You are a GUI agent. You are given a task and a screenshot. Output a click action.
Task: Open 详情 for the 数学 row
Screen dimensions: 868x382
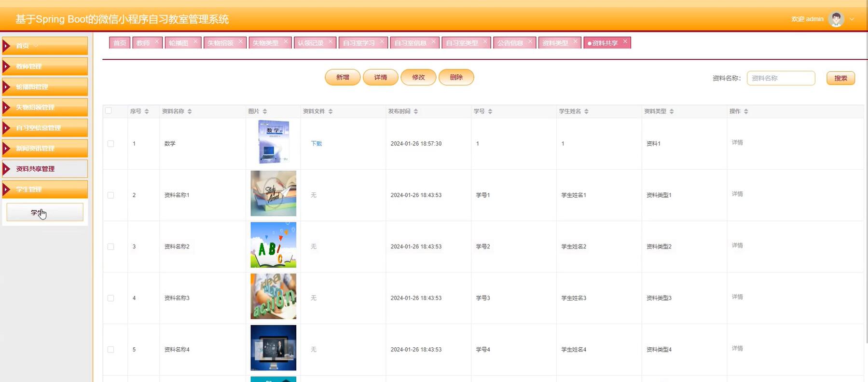click(x=737, y=142)
